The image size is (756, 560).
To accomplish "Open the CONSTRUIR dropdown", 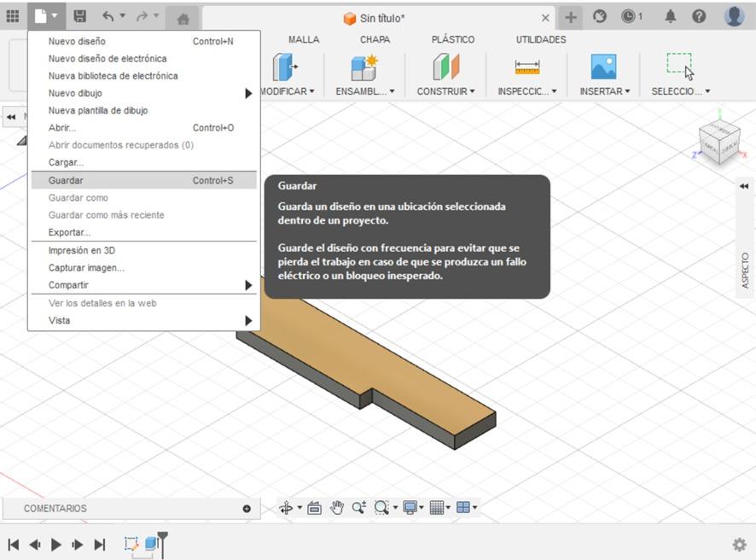I will pyautogui.click(x=446, y=91).
